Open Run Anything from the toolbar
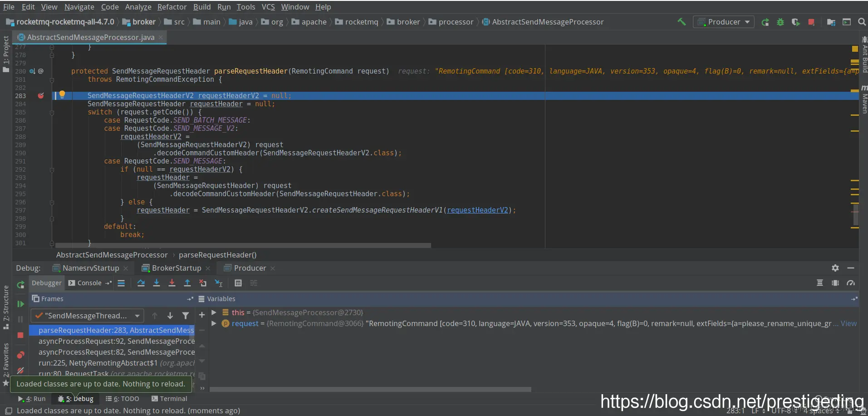Viewport: 868px width, 416px height. pos(847,22)
